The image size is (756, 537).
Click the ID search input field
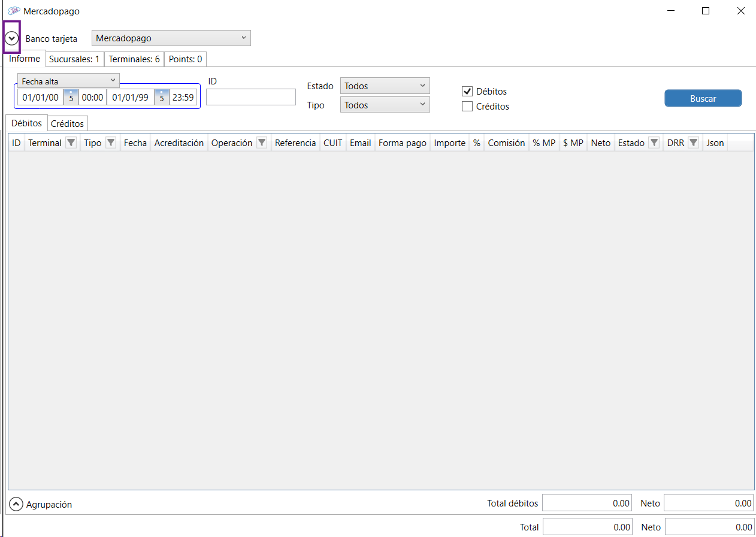251,97
